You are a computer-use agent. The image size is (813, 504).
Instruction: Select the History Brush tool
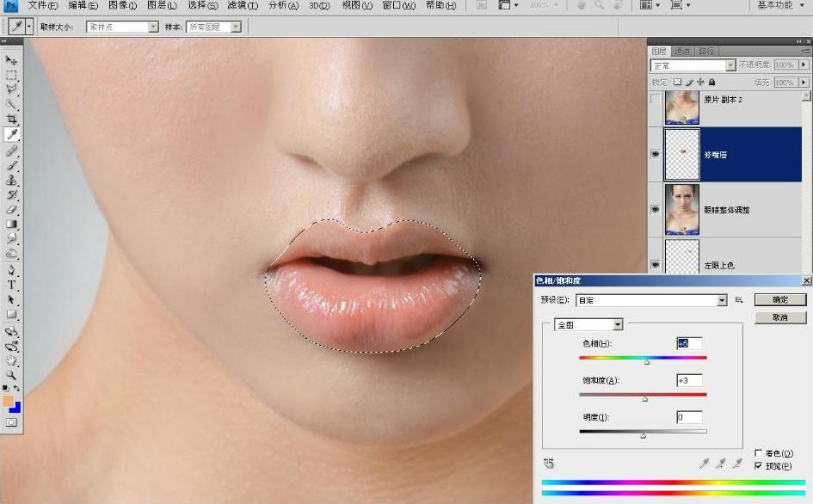tap(11, 195)
